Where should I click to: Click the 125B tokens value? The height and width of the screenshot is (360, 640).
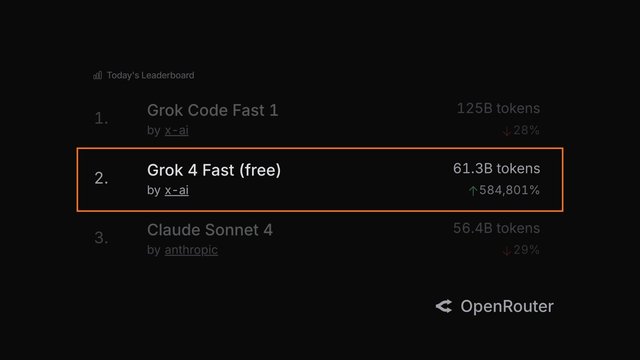tap(498, 109)
